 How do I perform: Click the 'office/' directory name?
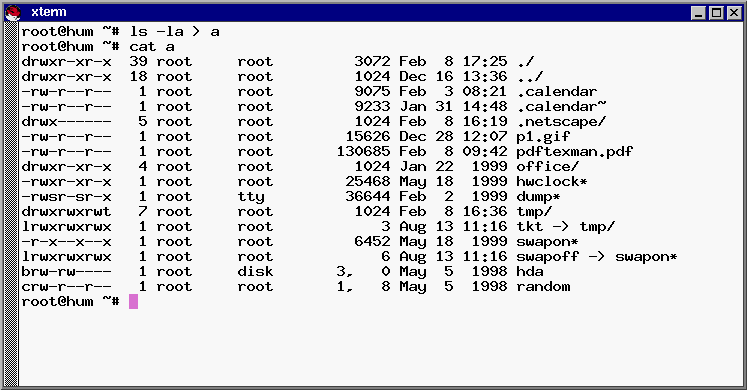tap(548, 167)
